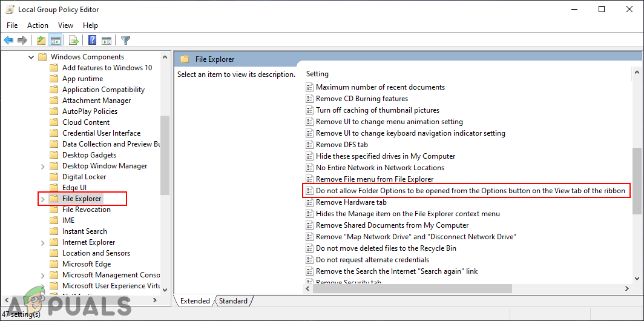Click the Filter funnel toolbar icon
The image size is (644, 321).
(x=126, y=41)
